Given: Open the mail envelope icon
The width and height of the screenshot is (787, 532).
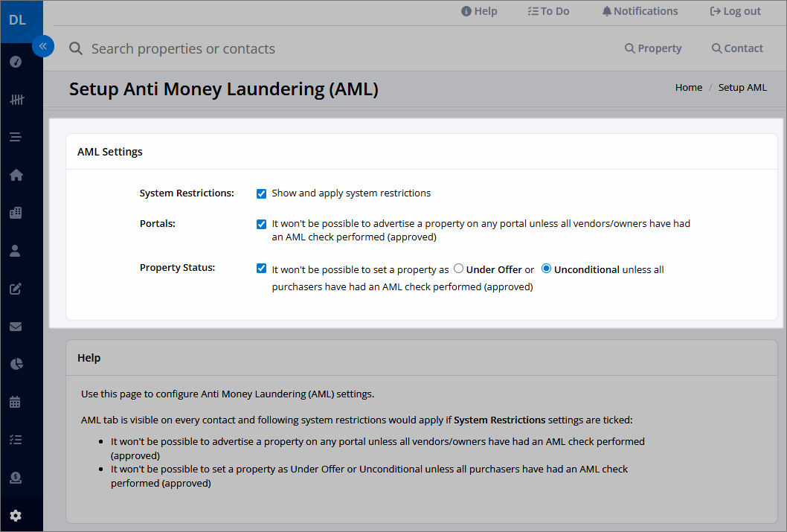Looking at the screenshot, I should click(x=15, y=327).
